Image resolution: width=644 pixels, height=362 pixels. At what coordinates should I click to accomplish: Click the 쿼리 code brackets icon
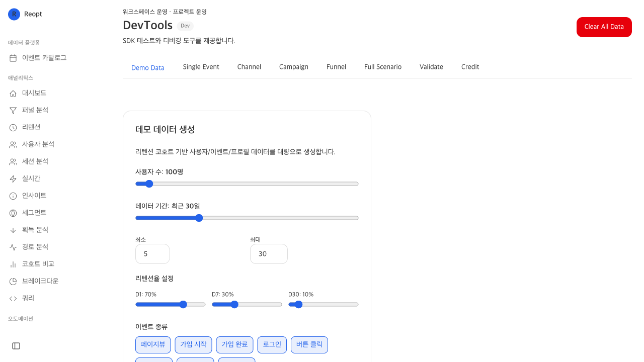(x=13, y=298)
